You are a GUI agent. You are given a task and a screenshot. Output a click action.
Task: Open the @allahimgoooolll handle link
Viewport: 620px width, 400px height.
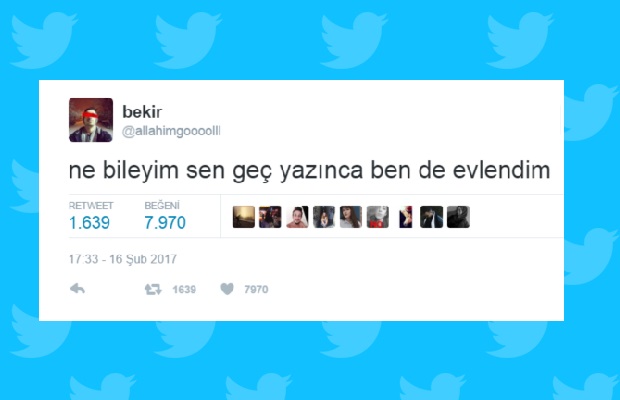tap(171, 131)
